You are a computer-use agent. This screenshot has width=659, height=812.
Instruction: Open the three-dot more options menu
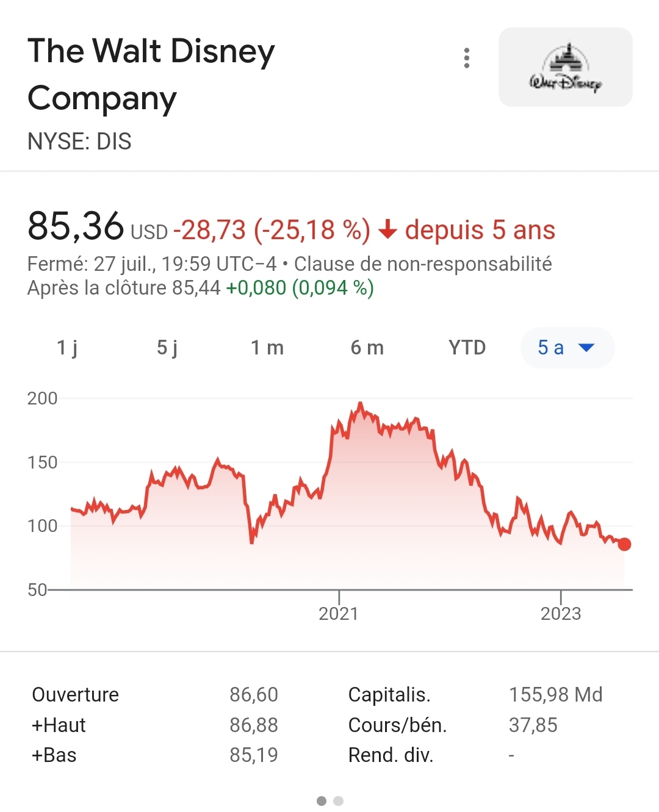coord(467,59)
